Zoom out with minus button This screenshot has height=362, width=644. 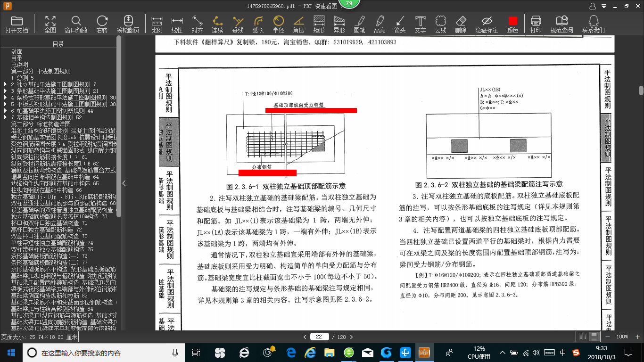[x=607, y=337]
